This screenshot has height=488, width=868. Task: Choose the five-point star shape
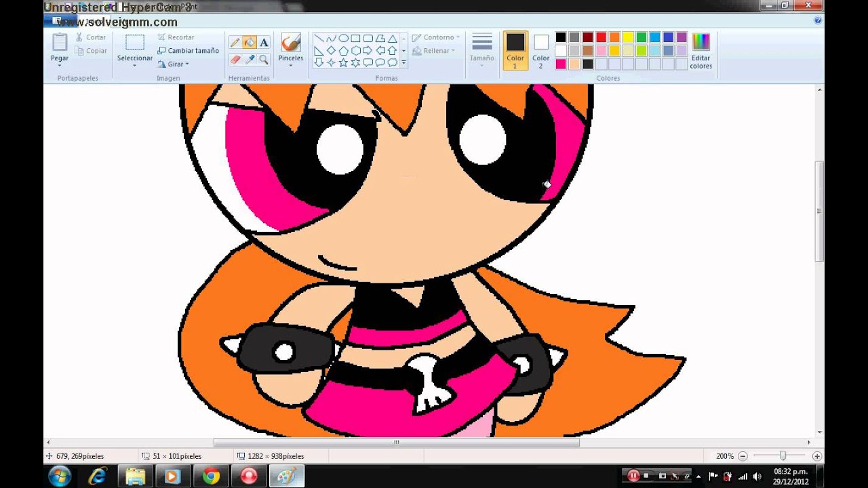[343, 63]
